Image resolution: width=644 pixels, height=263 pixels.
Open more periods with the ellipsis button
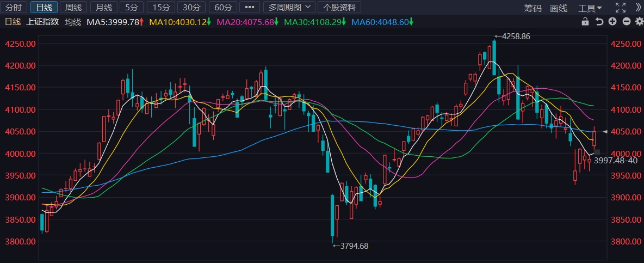pyautogui.click(x=250, y=8)
